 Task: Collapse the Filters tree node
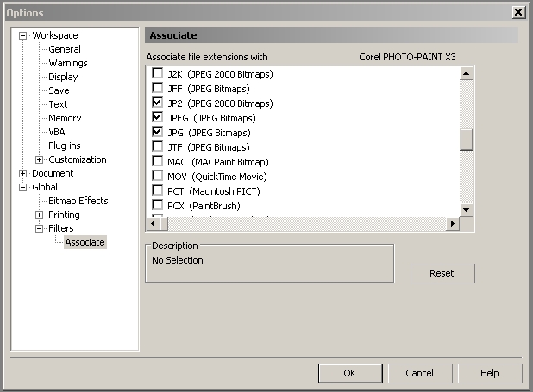40,228
